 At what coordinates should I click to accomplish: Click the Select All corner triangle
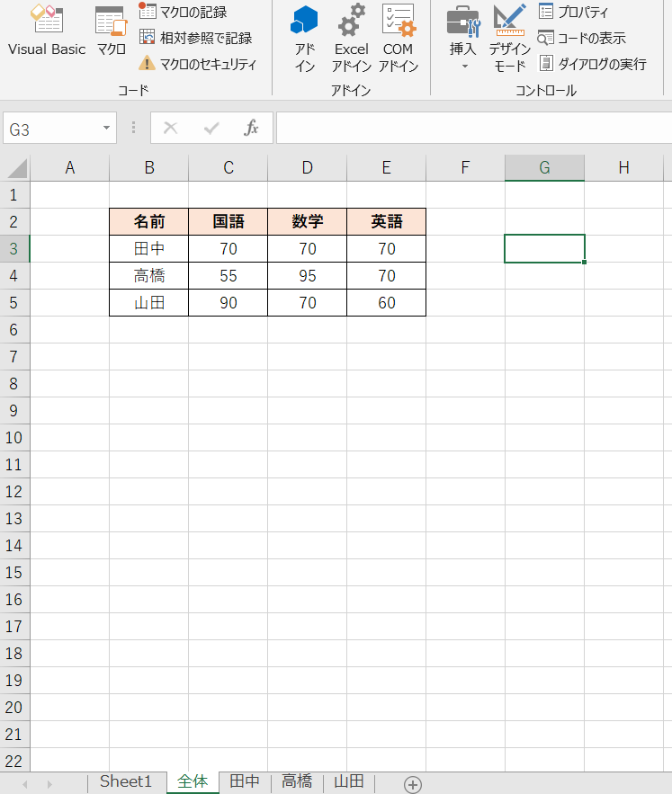(16, 167)
